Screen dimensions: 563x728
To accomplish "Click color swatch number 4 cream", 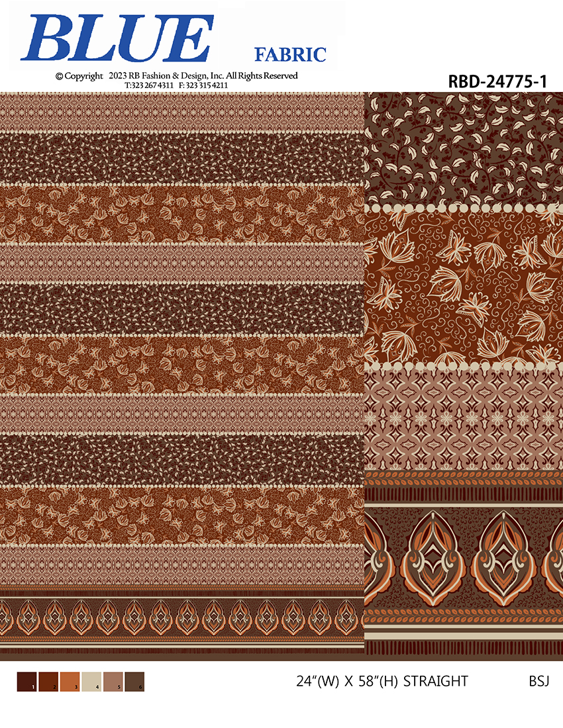I will 91,682.
